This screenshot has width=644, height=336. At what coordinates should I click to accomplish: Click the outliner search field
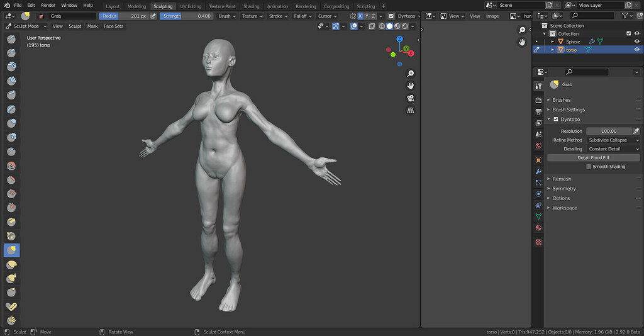592,16
